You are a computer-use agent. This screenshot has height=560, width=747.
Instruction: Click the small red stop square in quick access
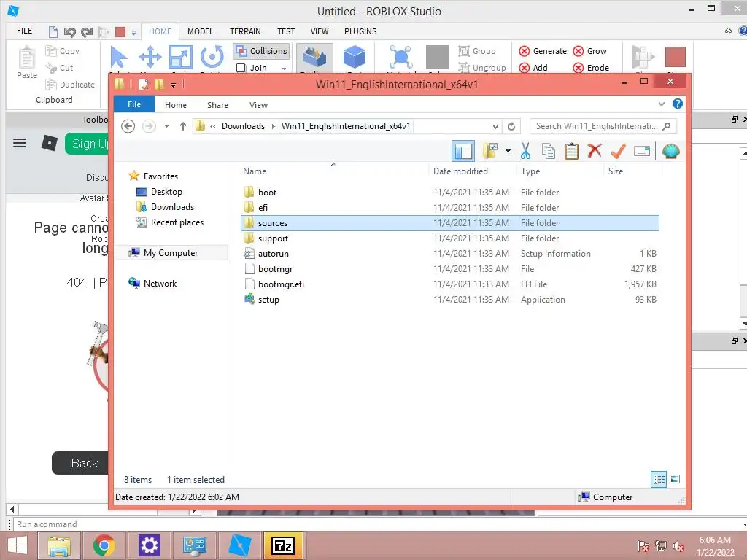click(x=120, y=32)
